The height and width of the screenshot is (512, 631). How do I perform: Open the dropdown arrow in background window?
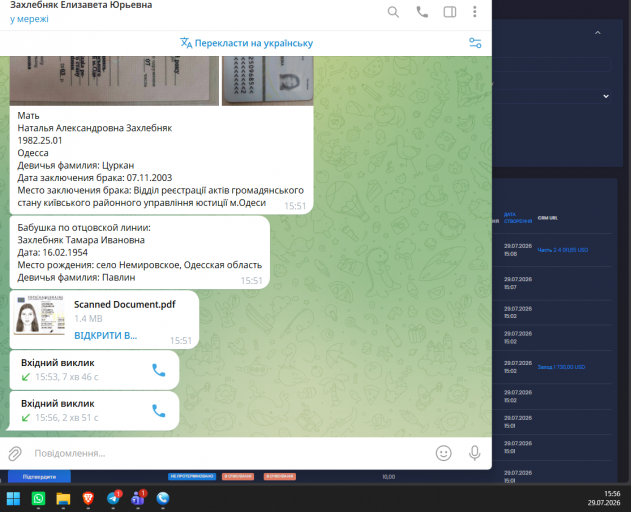(x=606, y=97)
